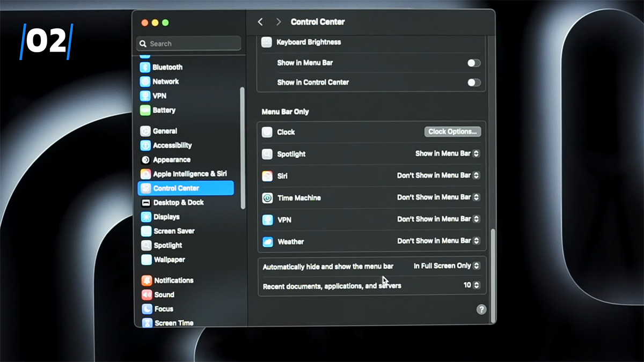The width and height of the screenshot is (644, 362).
Task: Click the 'Control Center' window title
Action: click(318, 22)
